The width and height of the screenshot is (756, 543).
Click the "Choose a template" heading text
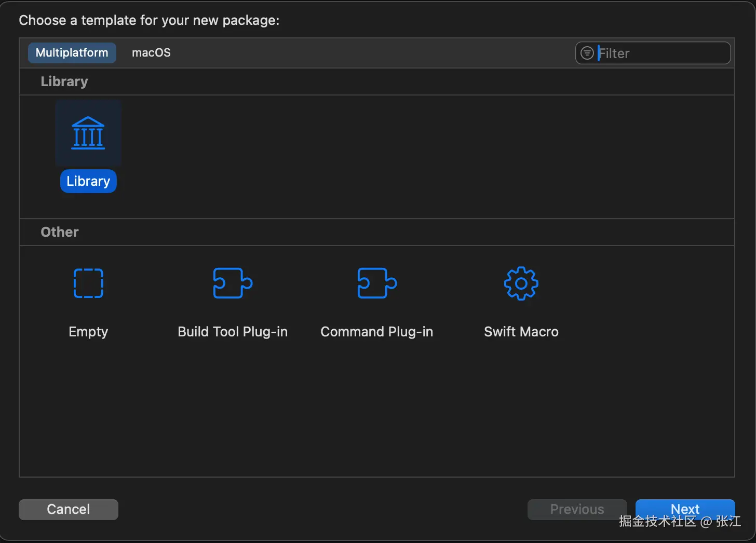[149, 20]
